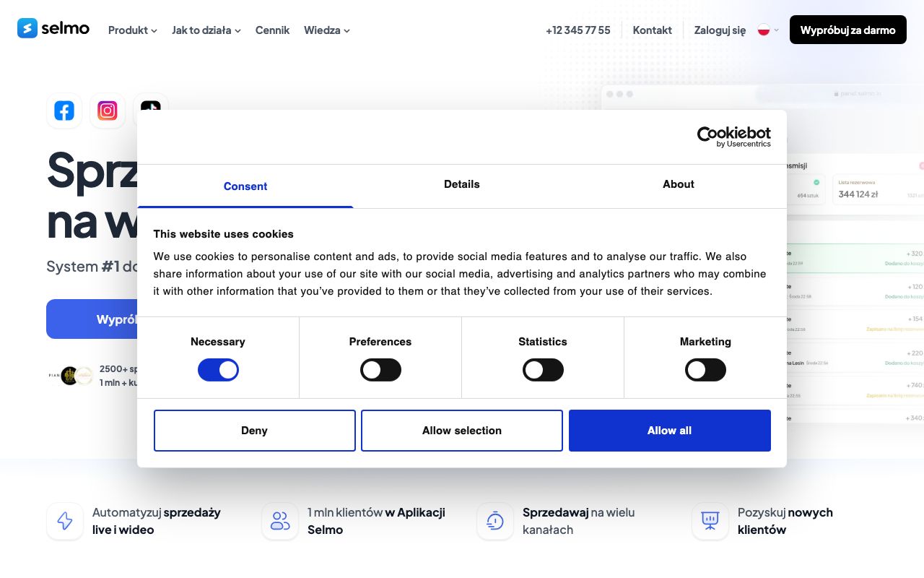Image resolution: width=924 pixels, height=578 pixels.
Task: Enable the Preferences cookies switch
Action: (x=380, y=371)
